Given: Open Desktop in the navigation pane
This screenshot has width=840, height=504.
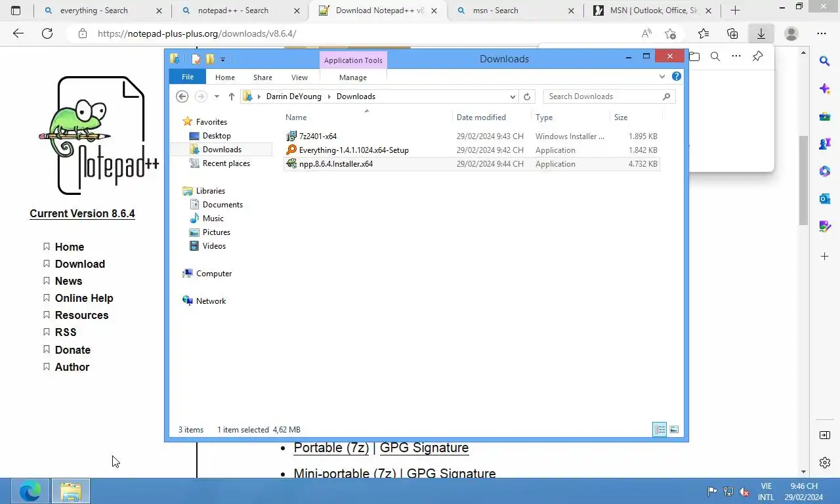Looking at the screenshot, I should (x=217, y=136).
